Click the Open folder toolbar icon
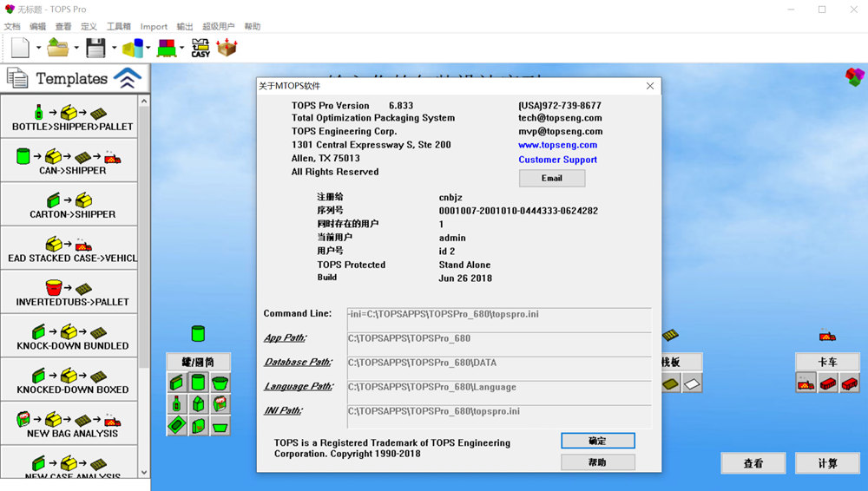 tap(57, 48)
